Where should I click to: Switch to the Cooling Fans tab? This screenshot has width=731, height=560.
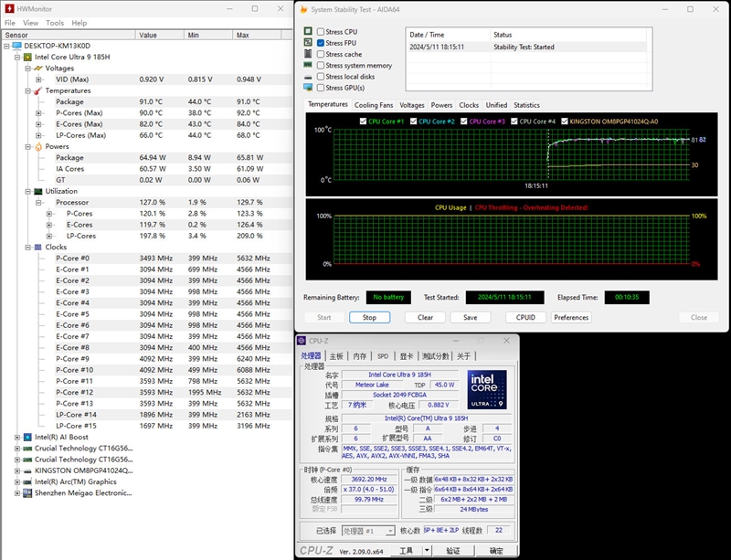pos(374,105)
